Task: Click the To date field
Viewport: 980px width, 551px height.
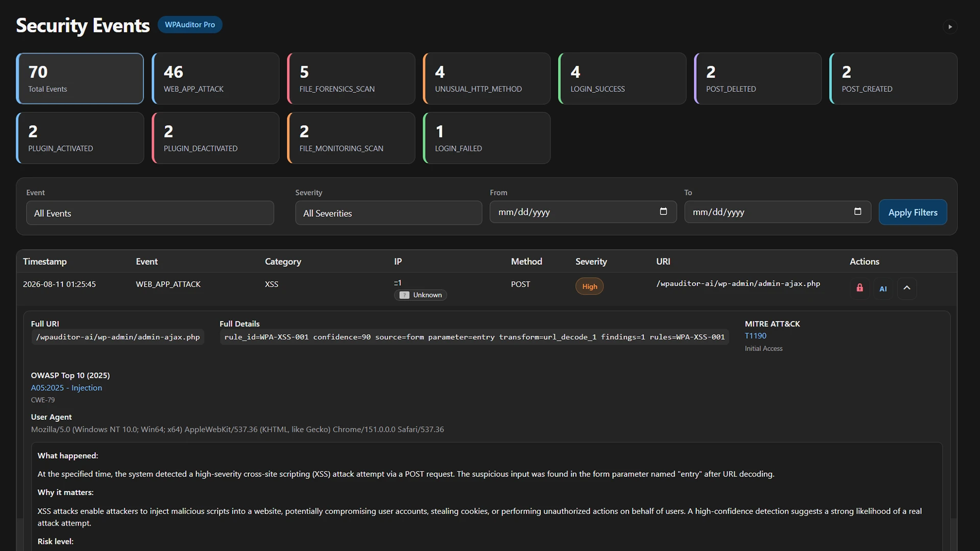Action: pyautogui.click(x=777, y=212)
